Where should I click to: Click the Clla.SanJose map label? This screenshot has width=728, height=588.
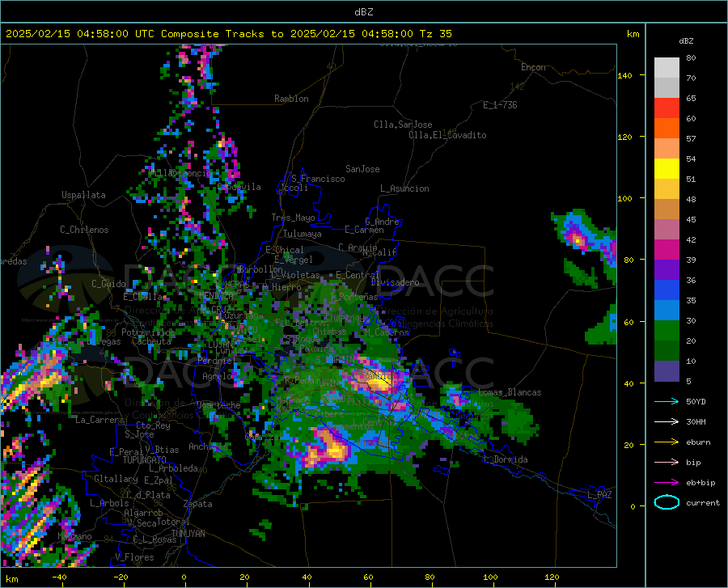403,125
